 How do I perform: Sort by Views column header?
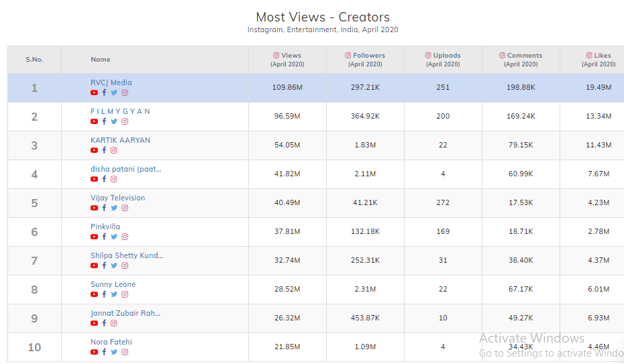coord(287,60)
